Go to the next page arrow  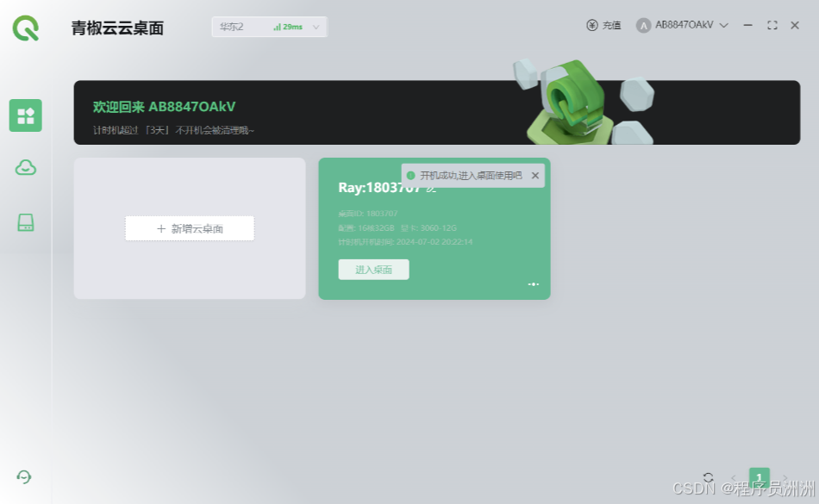(785, 477)
